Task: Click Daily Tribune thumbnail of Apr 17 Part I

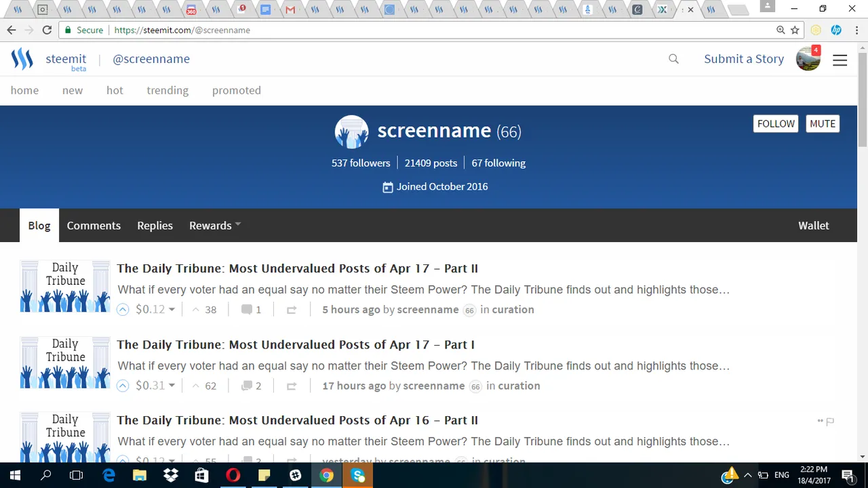Action: (x=65, y=363)
